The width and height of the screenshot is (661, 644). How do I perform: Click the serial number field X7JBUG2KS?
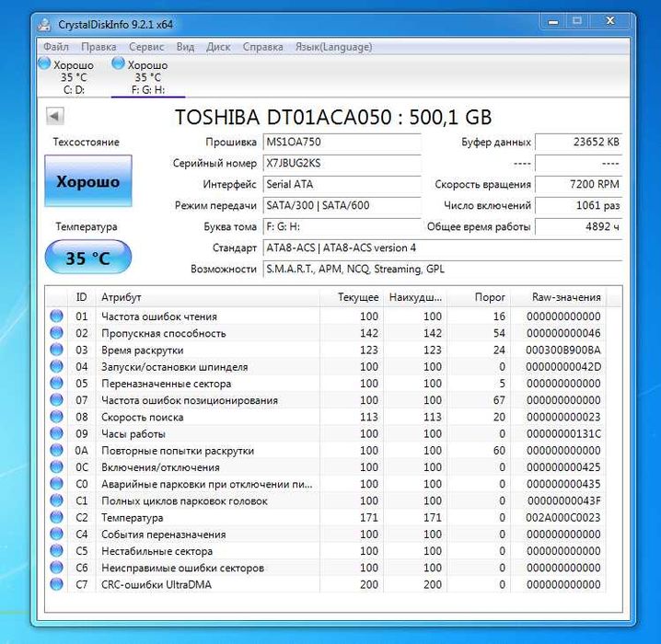[342, 163]
